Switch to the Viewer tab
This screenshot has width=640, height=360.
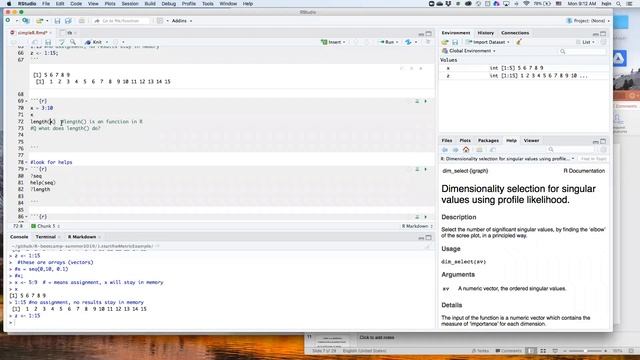531,140
